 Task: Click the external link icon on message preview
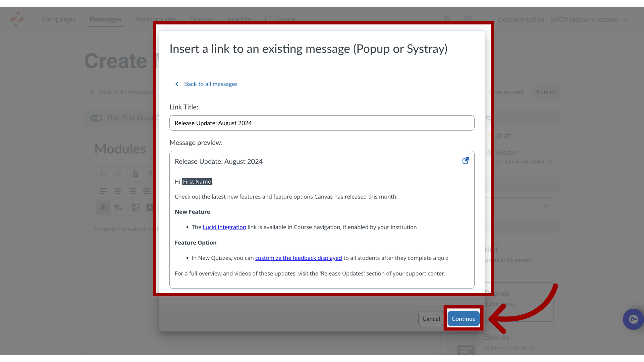pyautogui.click(x=465, y=161)
